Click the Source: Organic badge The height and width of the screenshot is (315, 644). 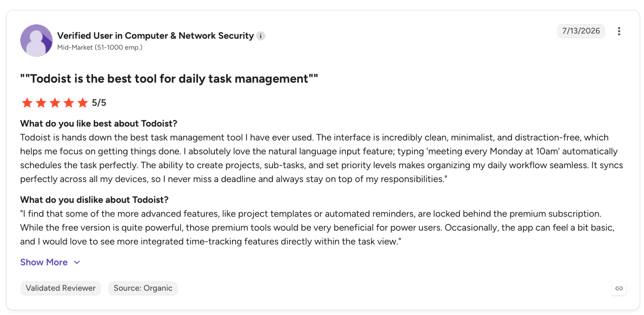click(143, 288)
